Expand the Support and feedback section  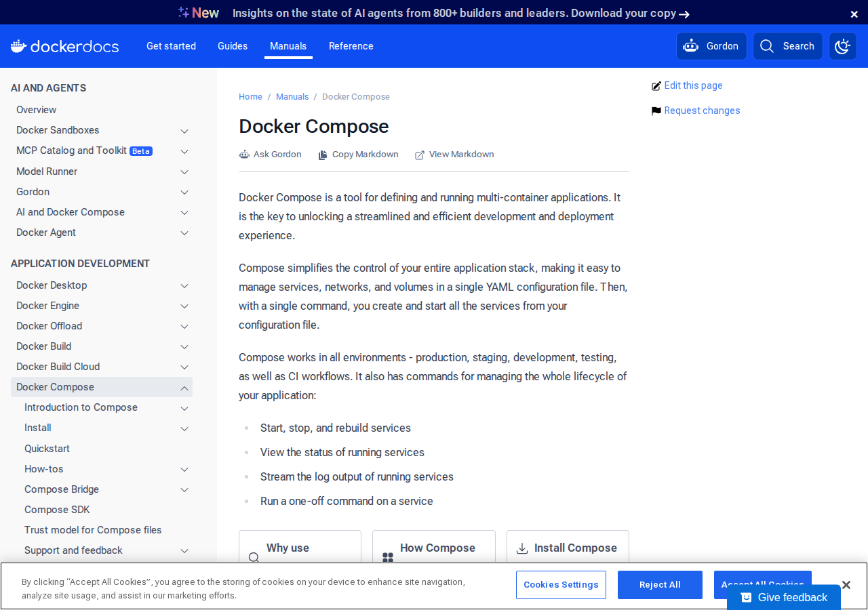pyautogui.click(x=184, y=551)
